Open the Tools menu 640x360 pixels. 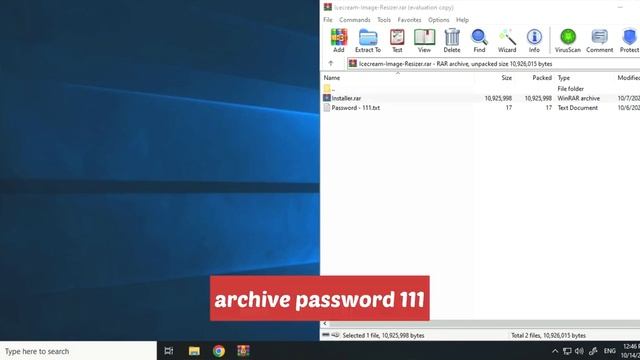coord(384,20)
